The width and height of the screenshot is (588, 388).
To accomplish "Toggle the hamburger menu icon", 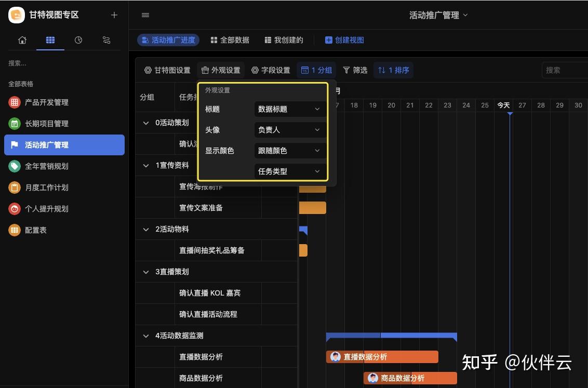I will [x=145, y=15].
